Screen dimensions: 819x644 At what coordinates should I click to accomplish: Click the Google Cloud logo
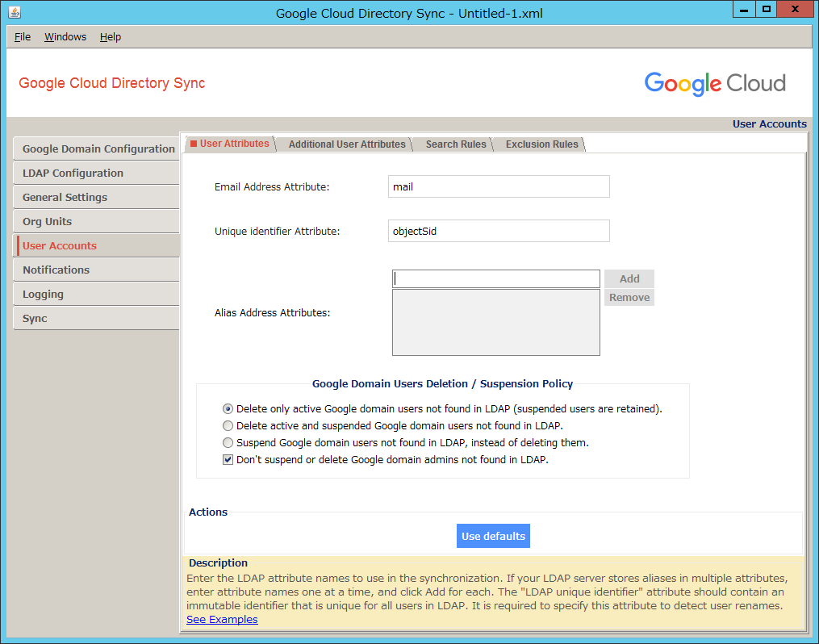[715, 84]
